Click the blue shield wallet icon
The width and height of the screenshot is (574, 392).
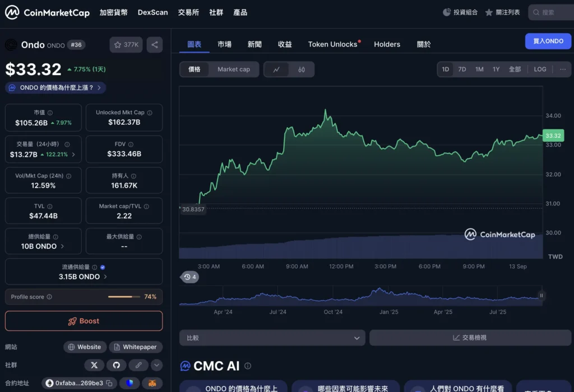(129, 383)
